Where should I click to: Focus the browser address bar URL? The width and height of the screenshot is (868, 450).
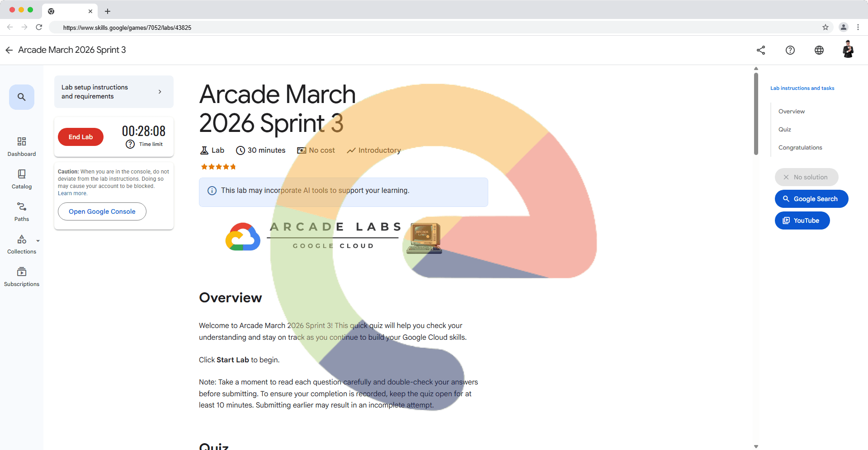(x=127, y=28)
